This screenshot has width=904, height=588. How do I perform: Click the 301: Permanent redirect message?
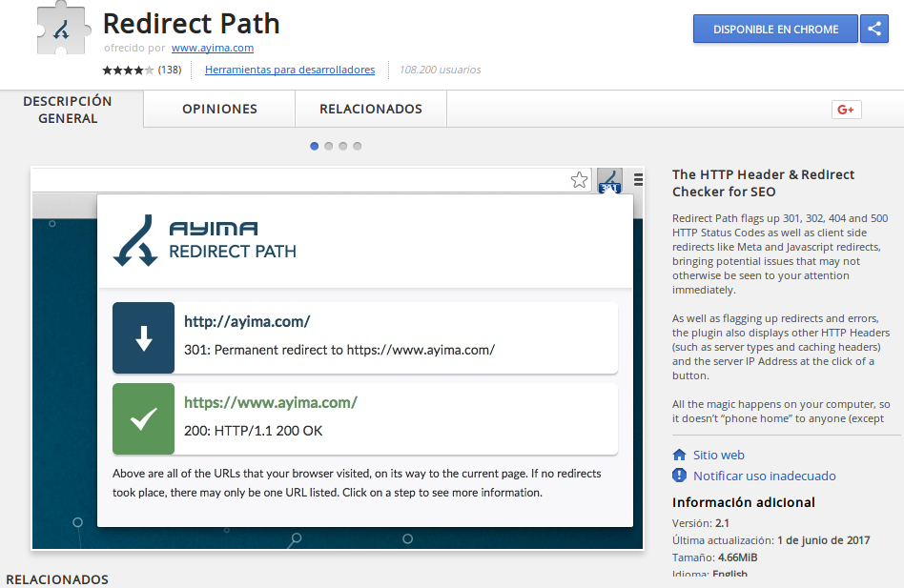pyautogui.click(x=339, y=350)
